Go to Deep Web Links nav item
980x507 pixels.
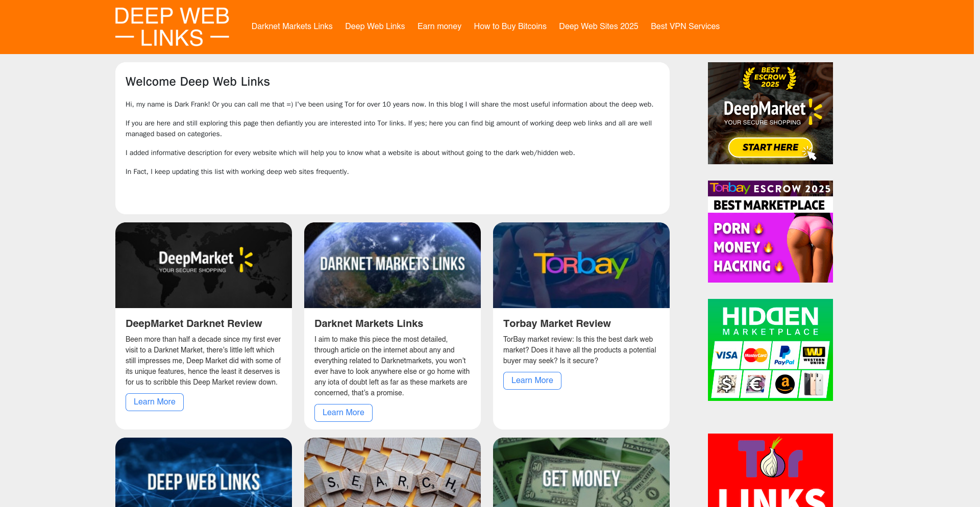point(375,27)
